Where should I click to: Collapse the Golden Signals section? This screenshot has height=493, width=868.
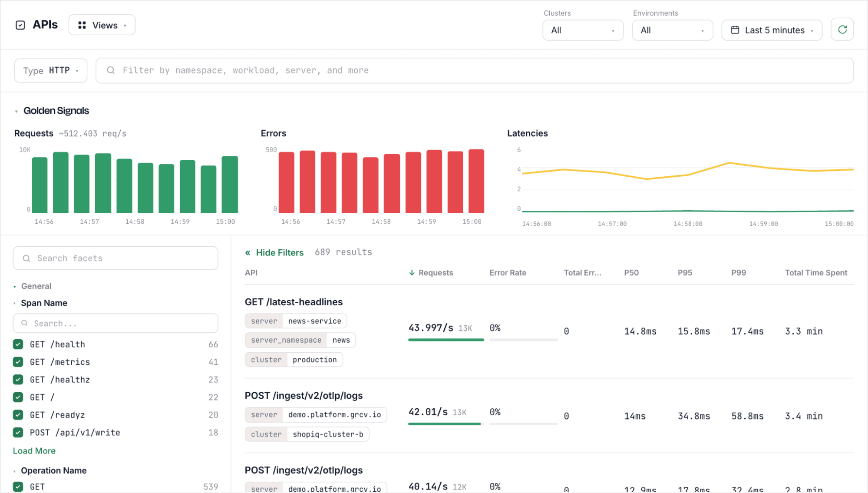point(16,111)
